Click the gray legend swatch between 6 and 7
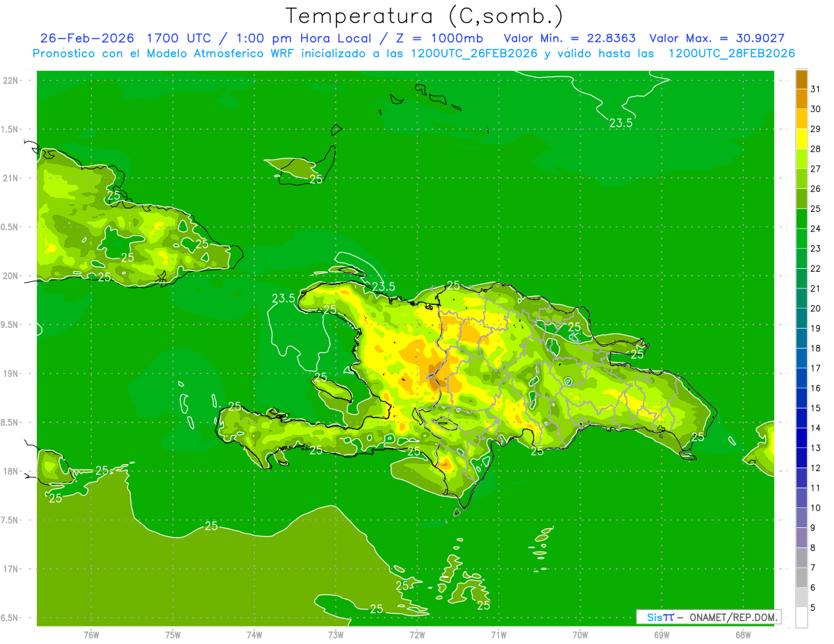The height and width of the screenshot is (644, 834). [801, 577]
